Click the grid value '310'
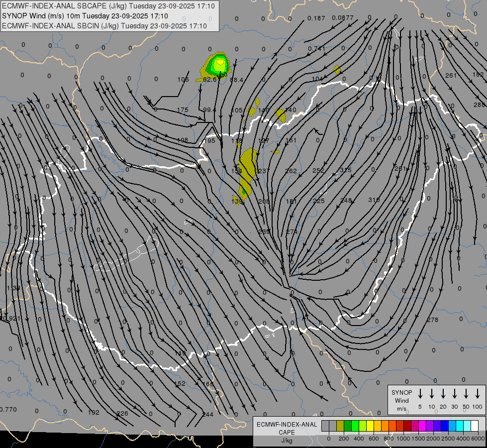 click(374, 200)
